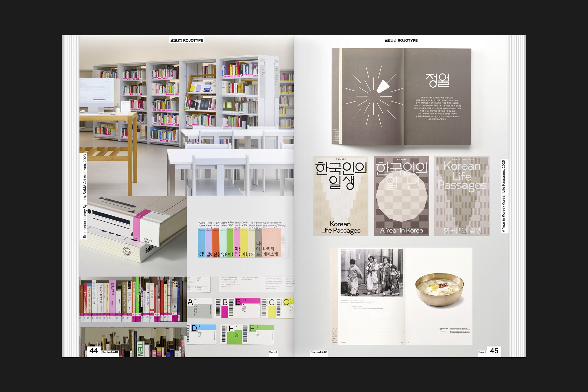This screenshot has height=392, width=588.
Task: Click the pink '나리타 케이스케' bookmark
Action: [271, 243]
